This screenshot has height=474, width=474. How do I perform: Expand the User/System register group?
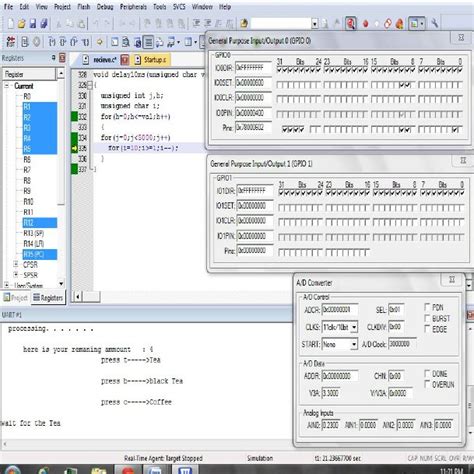pos(7,285)
